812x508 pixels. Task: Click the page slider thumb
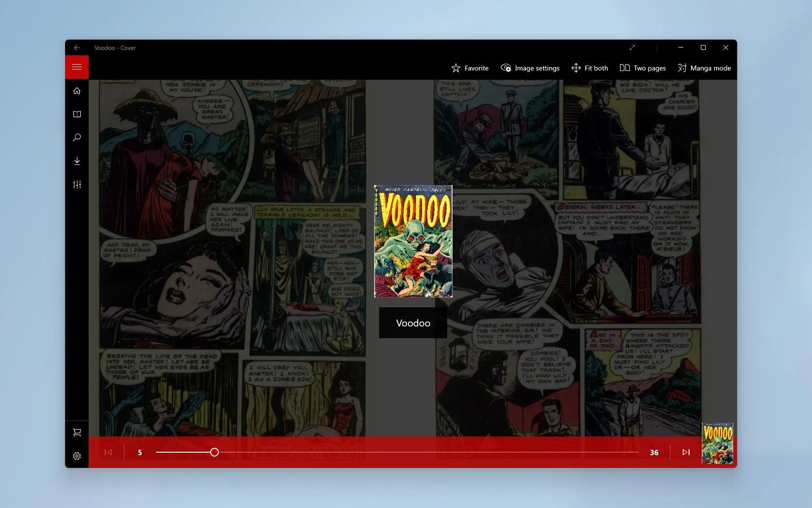(215, 452)
